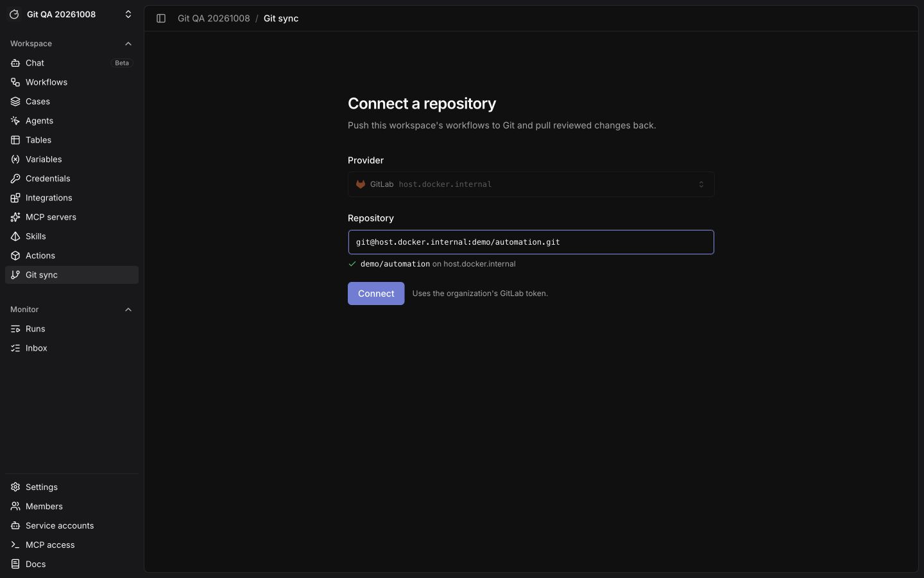The height and width of the screenshot is (578, 924).
Task: Click the Connect button
Action: click(x=376, y=293)
